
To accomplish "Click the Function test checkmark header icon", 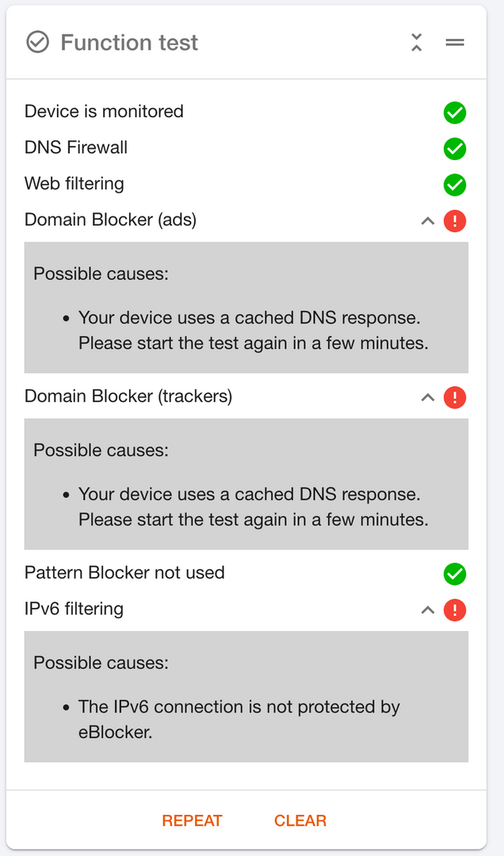I will [37, 42].
